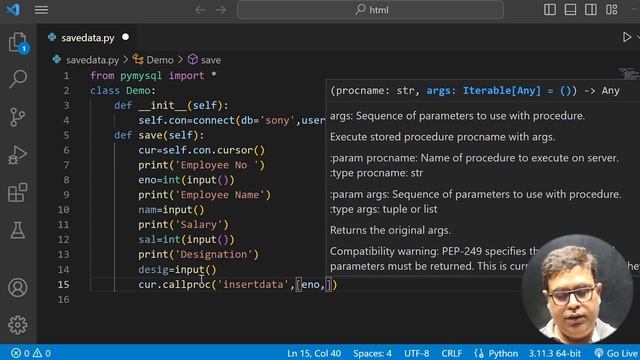Change encoding via UTF-8 status item
Viewport: 640px width, 360px height.
click(x=416, y=353)
